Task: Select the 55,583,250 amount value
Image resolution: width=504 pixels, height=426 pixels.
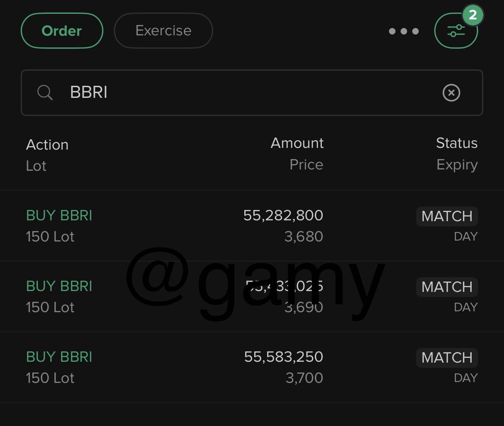Action: [x=283, y=357]
